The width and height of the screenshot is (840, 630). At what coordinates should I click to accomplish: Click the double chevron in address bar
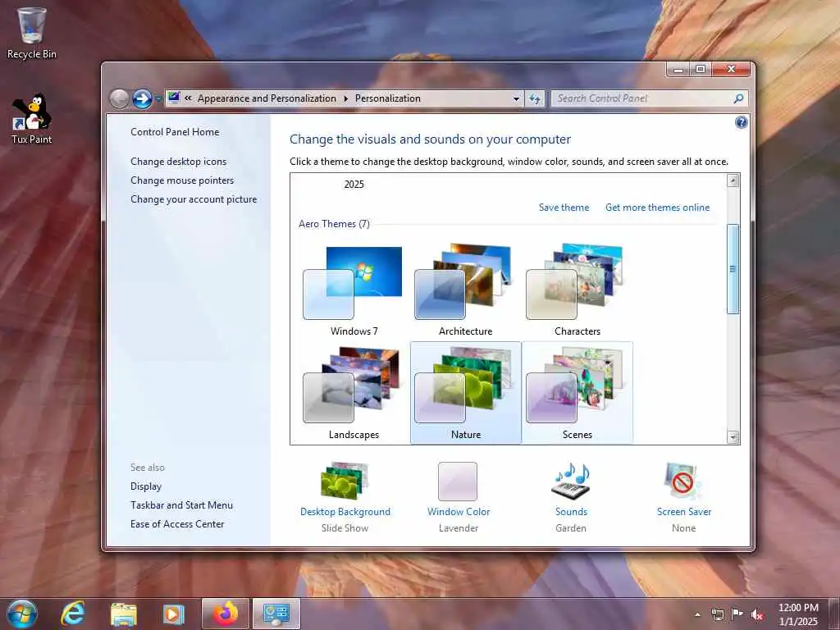[x=188, y=98]
